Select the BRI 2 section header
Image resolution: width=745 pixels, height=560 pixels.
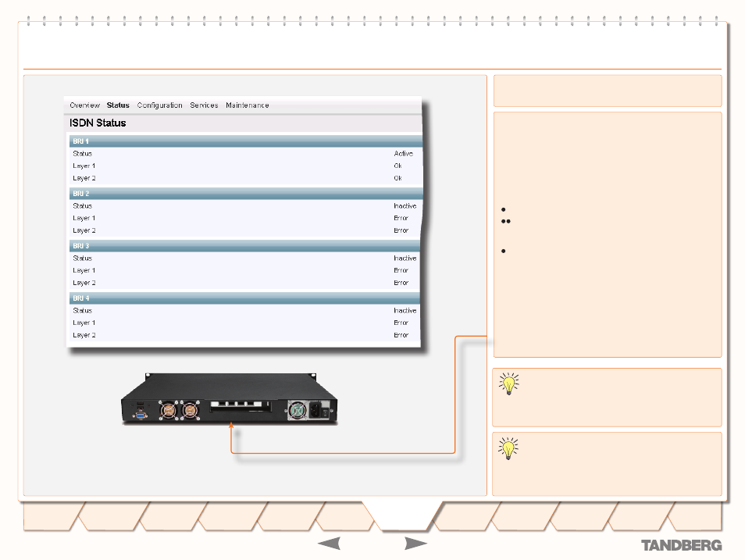(246, 194)
